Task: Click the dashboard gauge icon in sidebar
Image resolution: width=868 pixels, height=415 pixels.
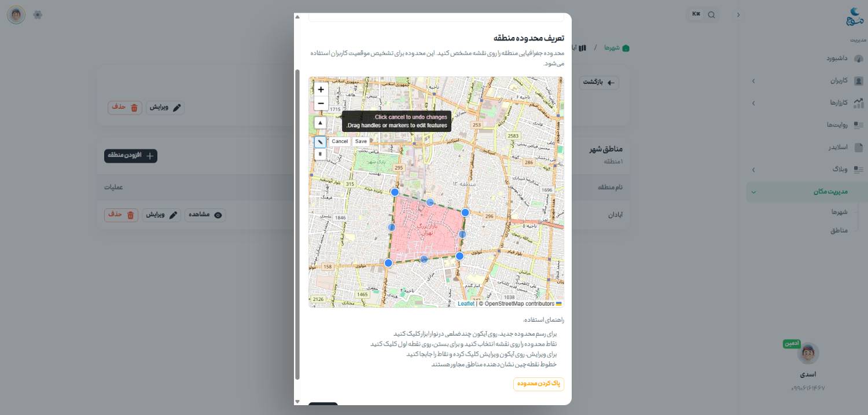Action: pyautogui.click(x=859, y=58)
